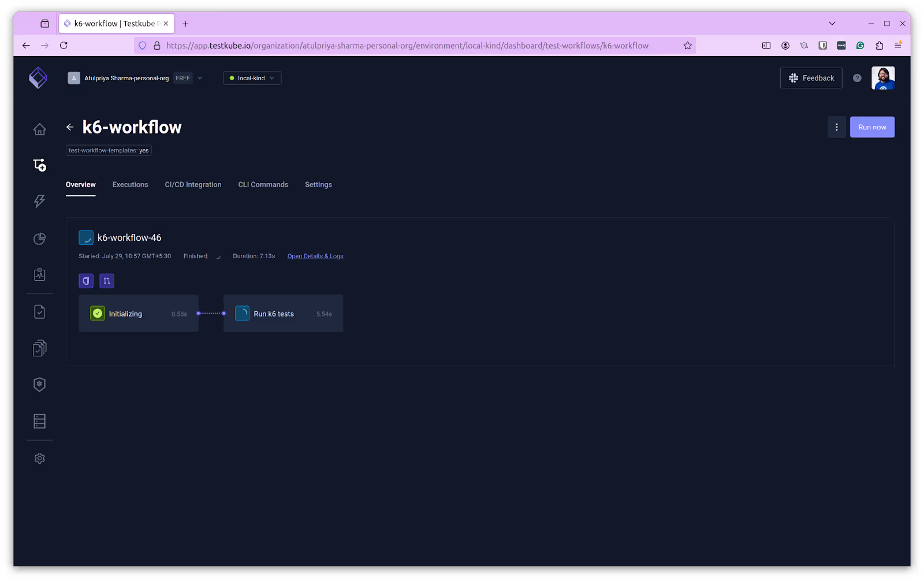924x581 pixels.
Task: Click the k6-workflow-46 running status icon
Action: pos(86,237)
